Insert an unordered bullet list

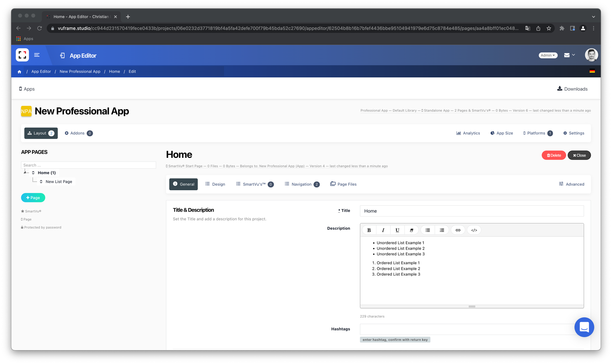tap(428, 230)
